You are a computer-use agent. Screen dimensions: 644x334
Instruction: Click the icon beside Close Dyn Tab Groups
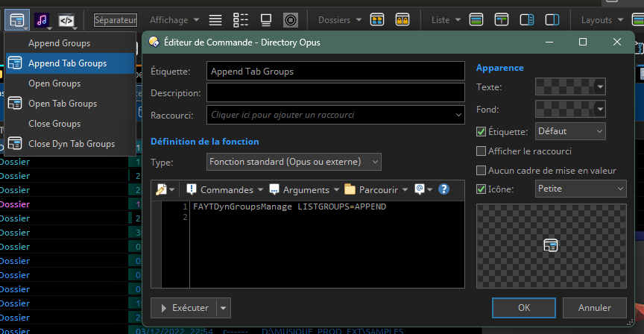click(x=15, y=143)
